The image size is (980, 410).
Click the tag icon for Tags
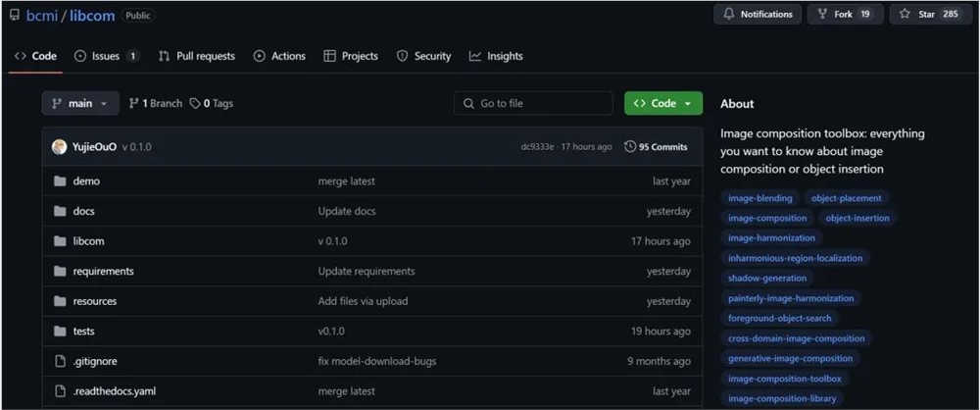[196, 104]
